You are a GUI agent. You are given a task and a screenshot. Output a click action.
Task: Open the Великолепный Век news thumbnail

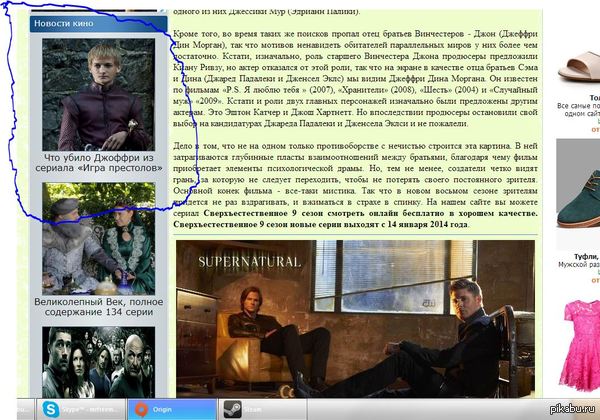coord(99,238)
